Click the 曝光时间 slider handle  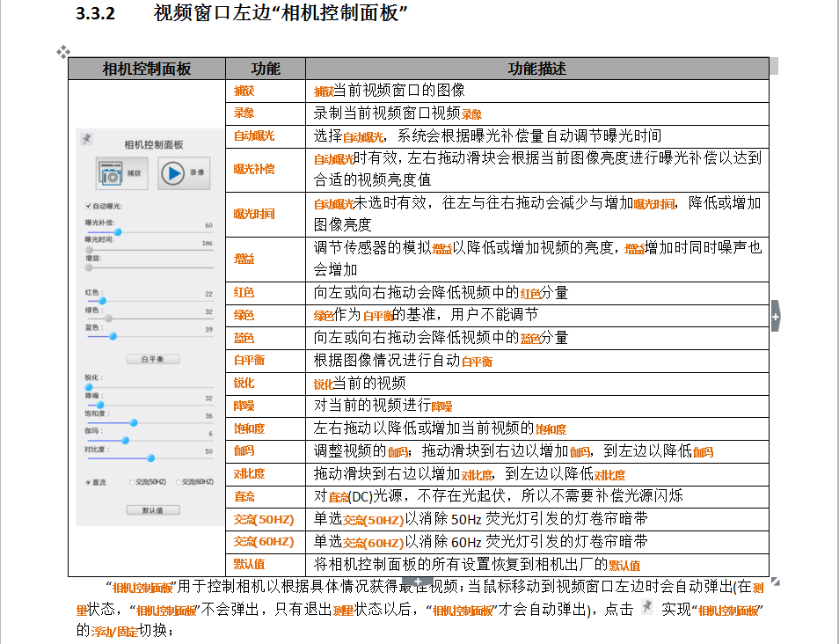point(90,250)
